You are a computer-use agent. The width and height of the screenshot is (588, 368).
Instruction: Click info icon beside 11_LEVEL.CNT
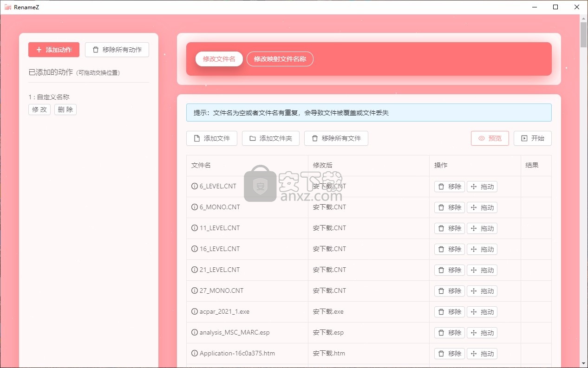coord(195,228)
